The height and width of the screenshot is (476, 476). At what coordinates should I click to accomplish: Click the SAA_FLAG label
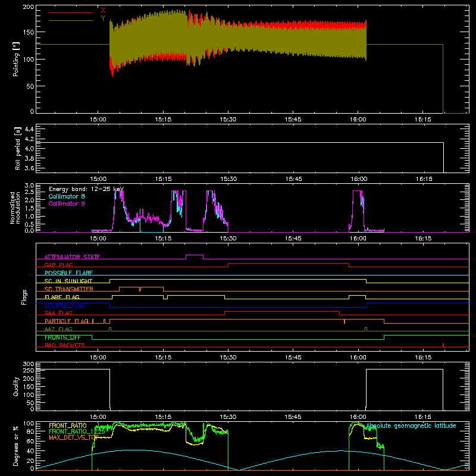click(x=58, y=313)
